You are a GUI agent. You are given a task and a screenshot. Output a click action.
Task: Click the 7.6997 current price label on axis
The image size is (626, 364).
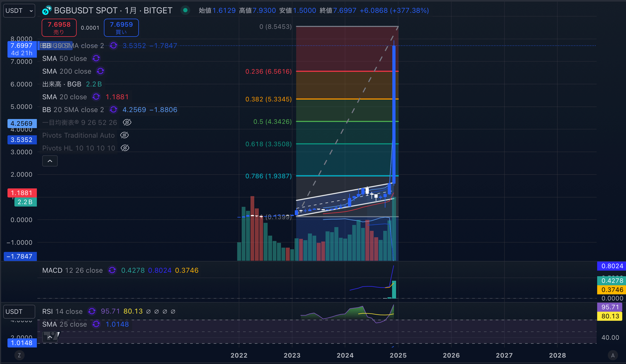pyautogui.click(x=22, y=46)
